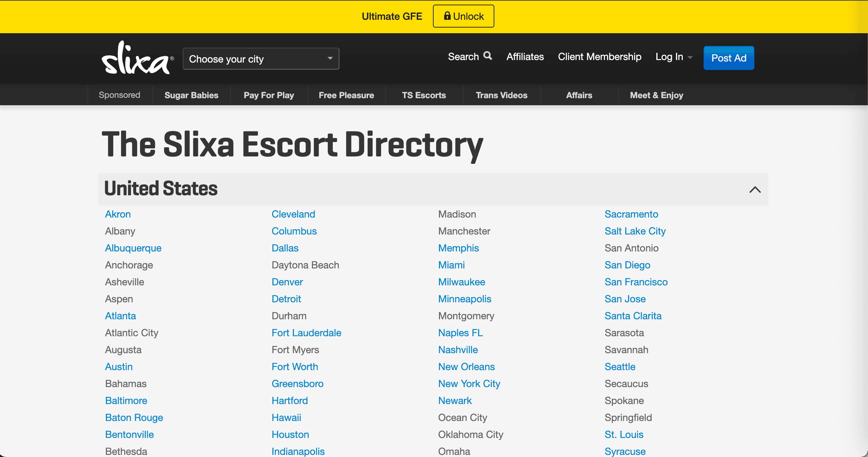
Task: Open the San Diego city link
Action: (x=627, y=265)
